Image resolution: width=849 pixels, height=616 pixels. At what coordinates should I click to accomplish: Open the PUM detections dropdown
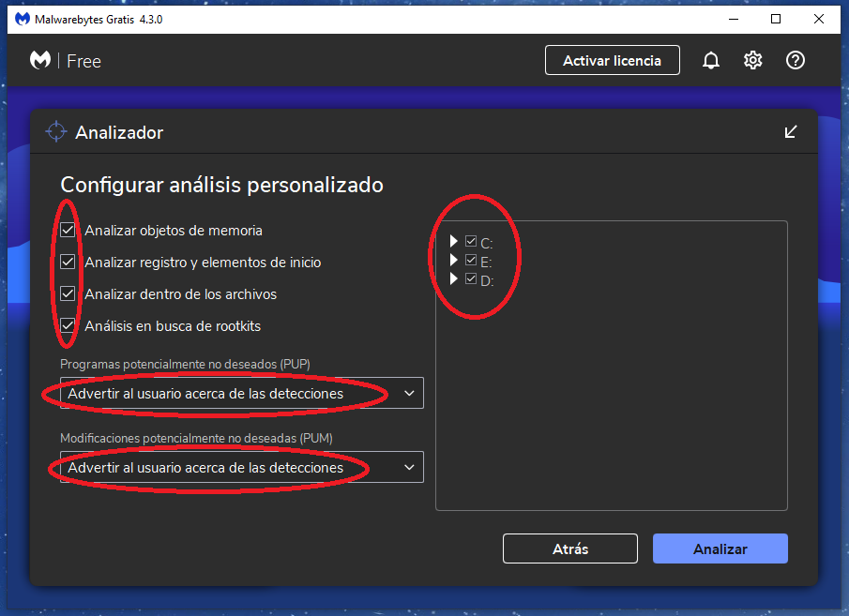point(241,467)
